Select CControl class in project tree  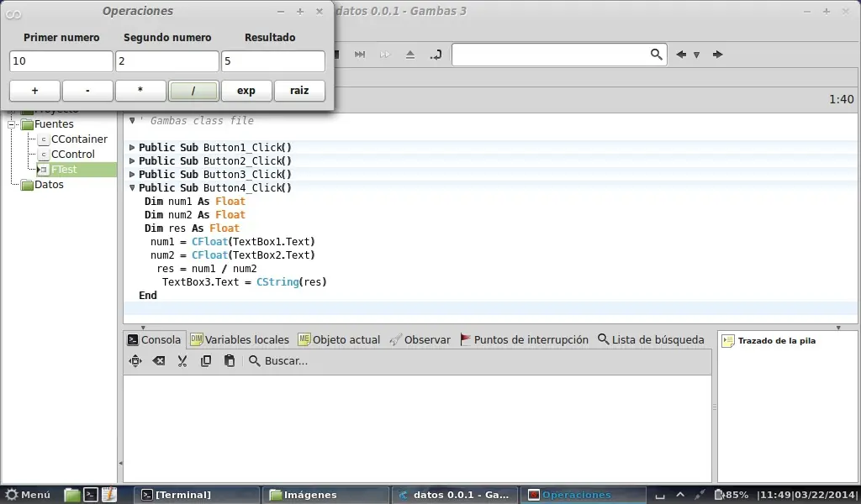point(66,154)
